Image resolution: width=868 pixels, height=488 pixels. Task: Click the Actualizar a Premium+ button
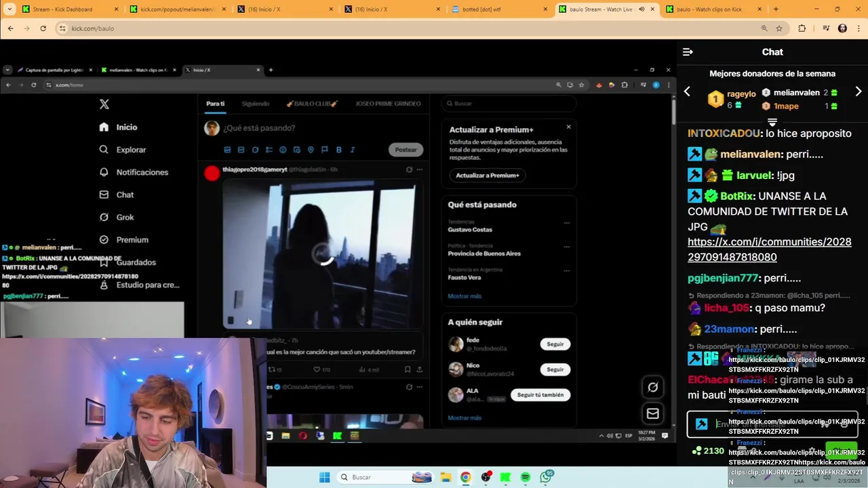point(487,176)
